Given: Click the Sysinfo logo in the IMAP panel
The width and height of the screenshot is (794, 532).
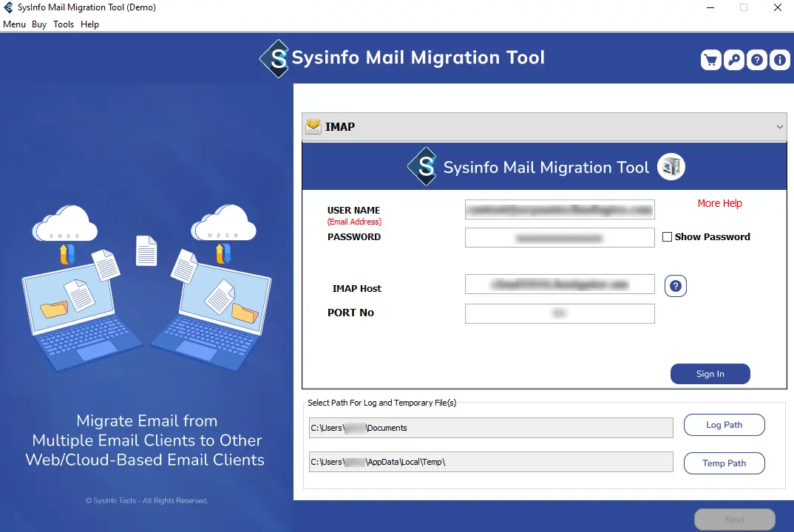Looking at the screenshot, I should pos(422,166).
